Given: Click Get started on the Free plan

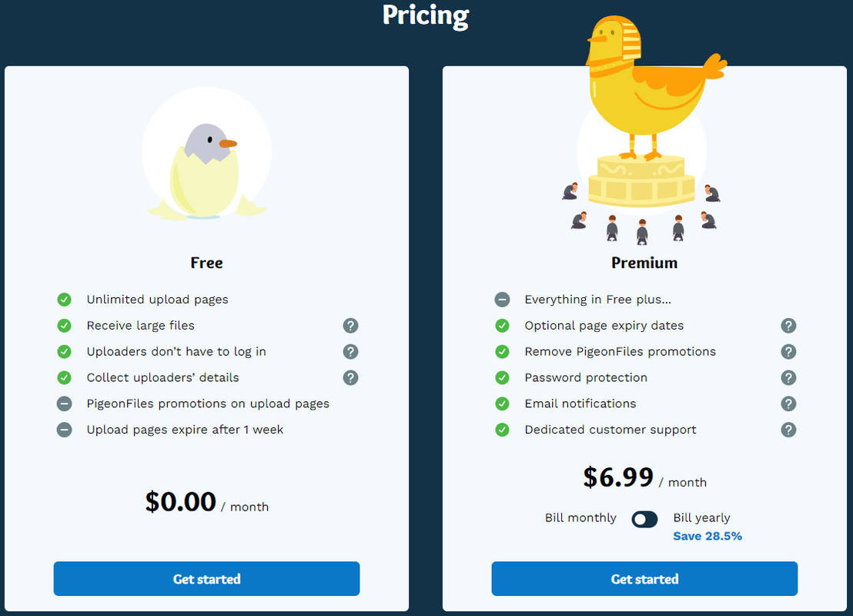Looking at the screenshot, I should tap(206, 578).
